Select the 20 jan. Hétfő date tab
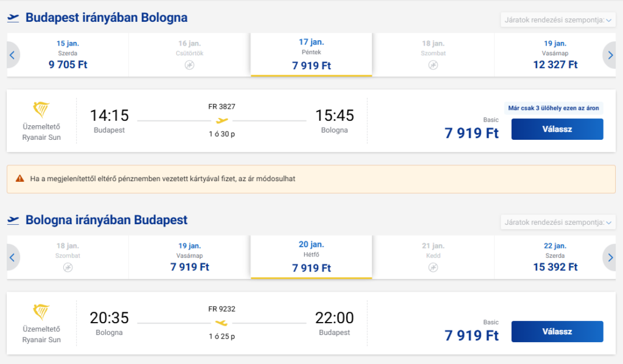 311,257
